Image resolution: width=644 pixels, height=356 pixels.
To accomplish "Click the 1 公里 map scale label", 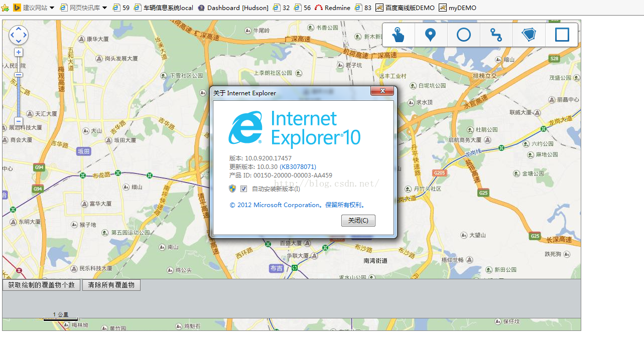I will coord(61,314).
